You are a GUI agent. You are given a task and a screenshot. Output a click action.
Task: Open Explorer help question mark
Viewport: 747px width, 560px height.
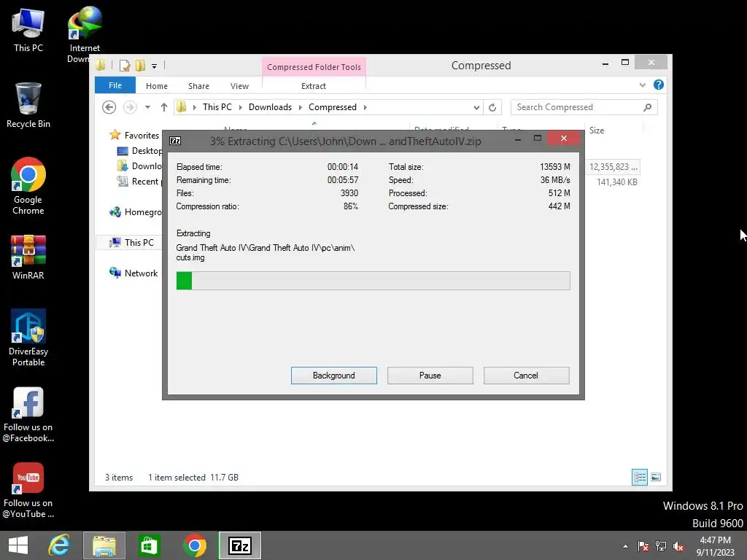click(x=659, y=85)
